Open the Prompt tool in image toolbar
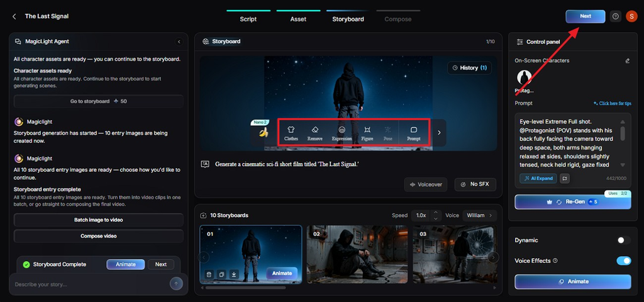This screenshot has width=644, height=302. (414, 133)
